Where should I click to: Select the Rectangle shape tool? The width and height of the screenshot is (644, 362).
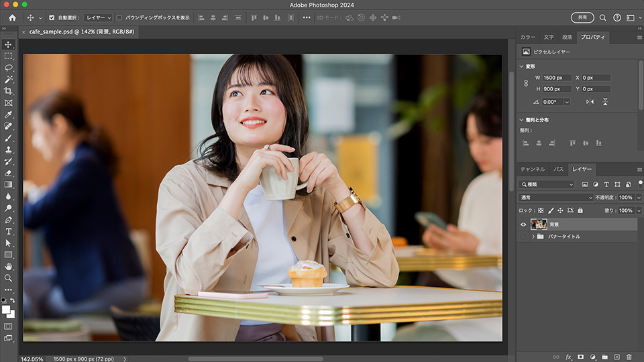click(x=8, y=255)
